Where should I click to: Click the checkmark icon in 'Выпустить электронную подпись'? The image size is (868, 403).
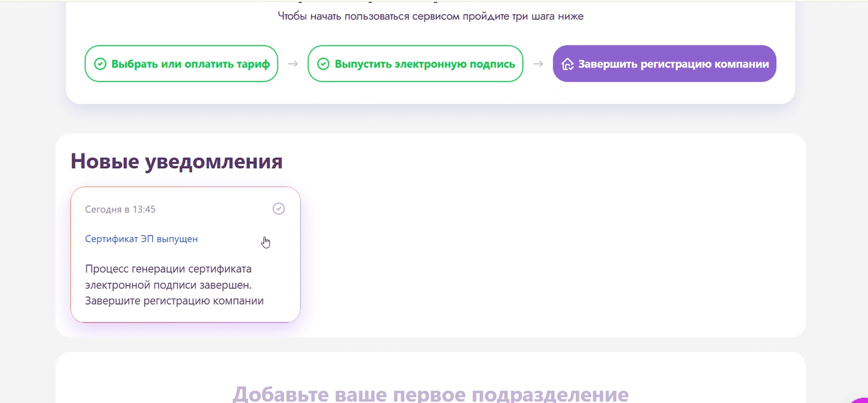click(x=323, y=63)
